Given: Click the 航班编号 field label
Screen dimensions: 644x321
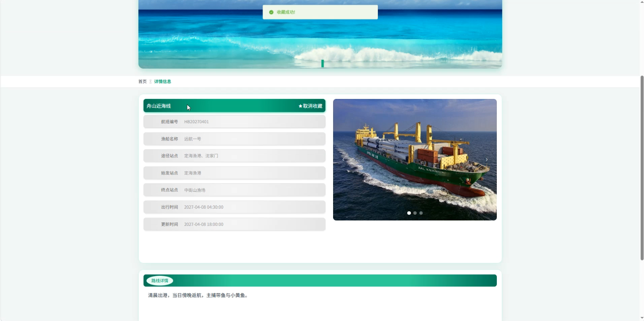Looking at the screenshot, I should point(169,122).
